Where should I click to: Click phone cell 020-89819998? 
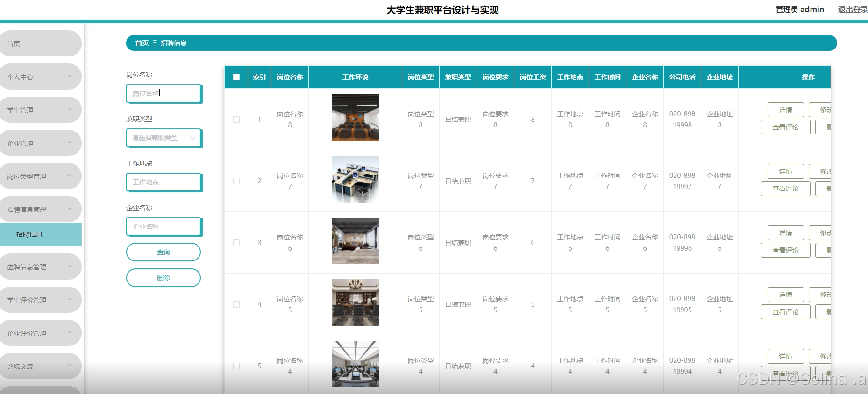coord(682,120)
